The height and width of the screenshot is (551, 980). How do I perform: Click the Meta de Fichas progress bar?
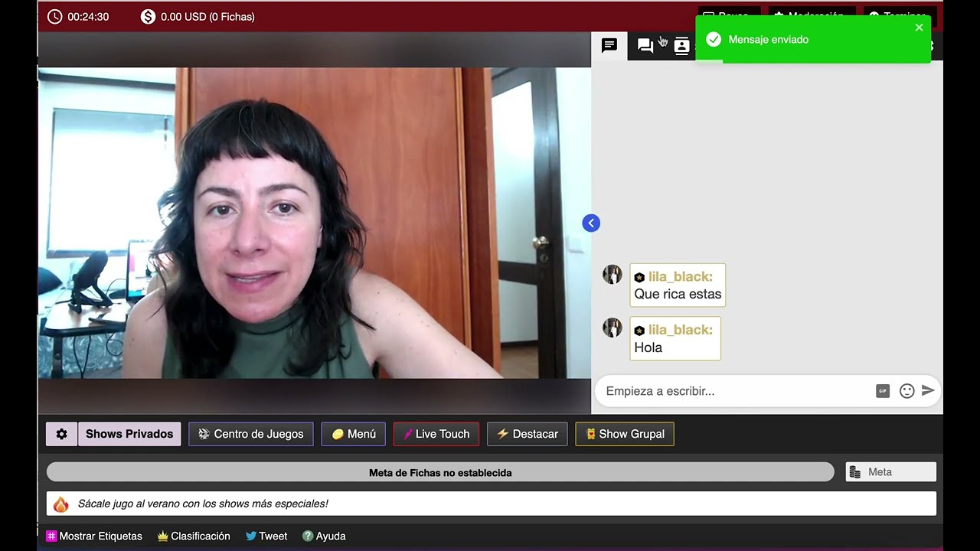tap(440, 472)
